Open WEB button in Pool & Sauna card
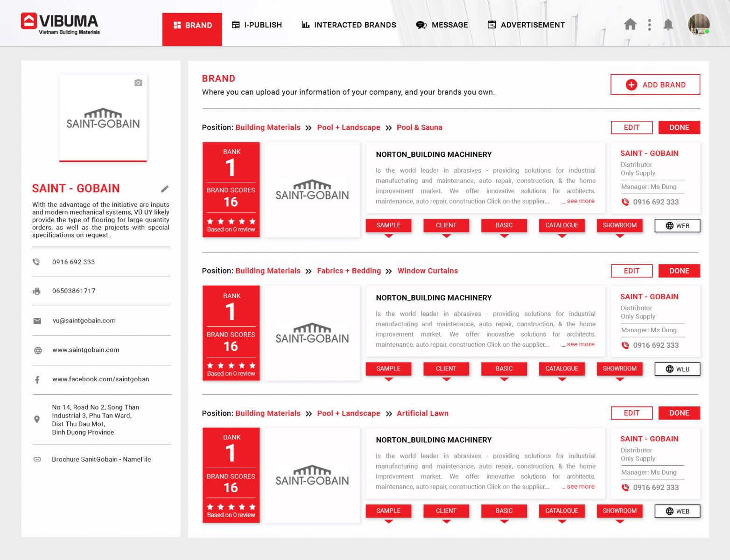 (x=677, y=226)
